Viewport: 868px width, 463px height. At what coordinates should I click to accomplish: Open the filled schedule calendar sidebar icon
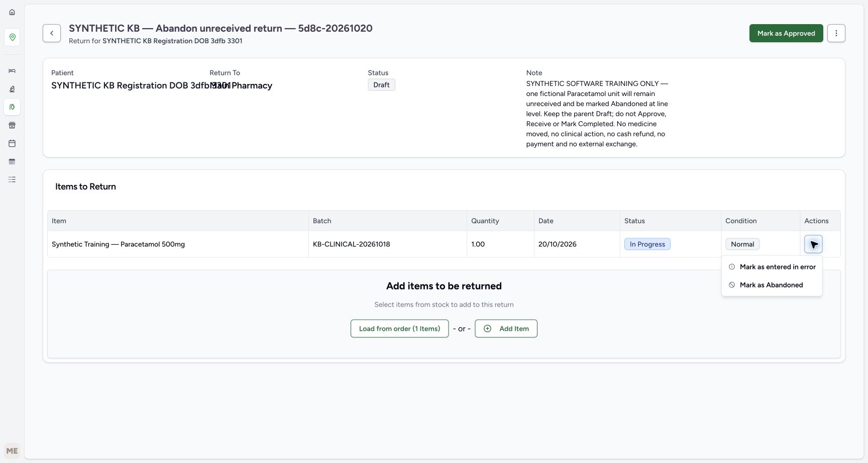pyautogui.click(x=12, y=161)
